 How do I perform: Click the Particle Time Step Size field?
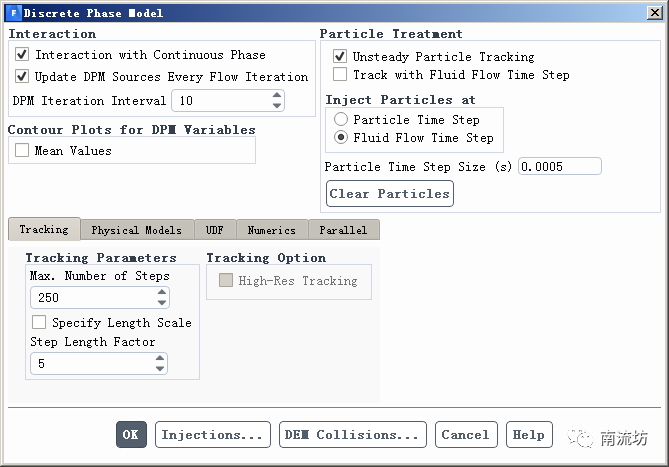click(559, 167)
